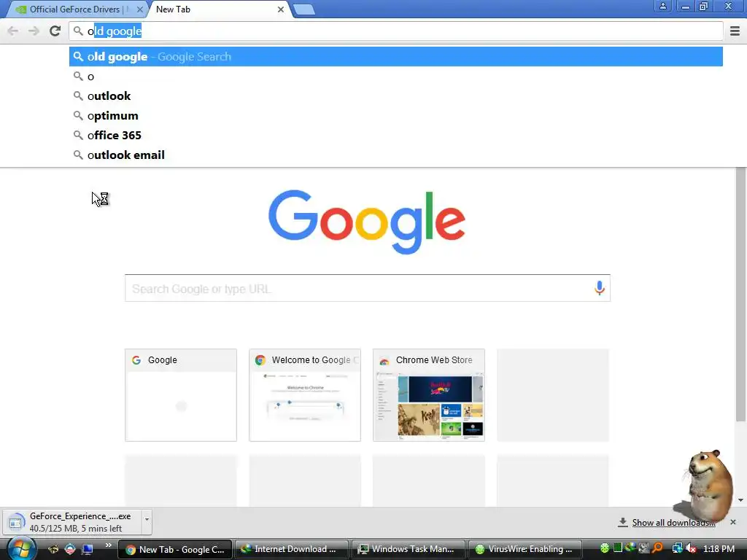The height and width of the screenshot is (560, 747).
Task: Open the Chrome user profile button
Action: pyautogui.click(x=662, y=6)
